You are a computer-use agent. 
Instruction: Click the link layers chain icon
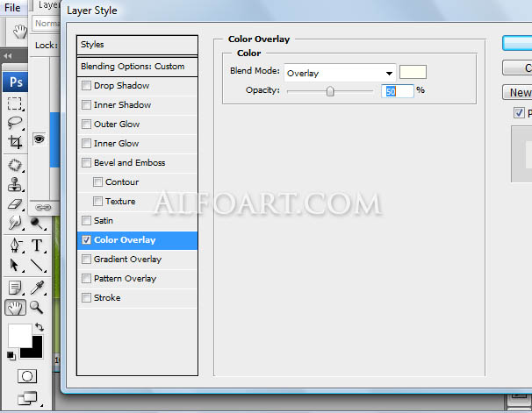pos(43,207)
